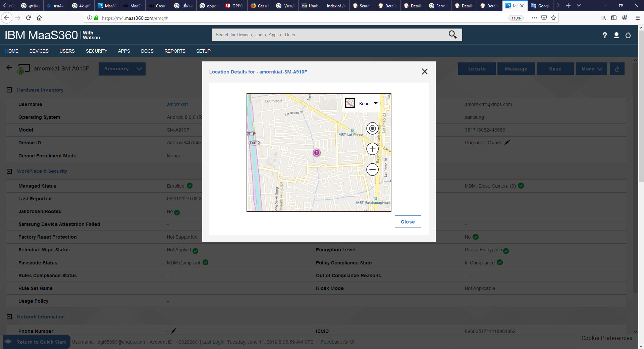Bookmark this page star icon
Screen dimensions: 644x349
click(553, 18)
